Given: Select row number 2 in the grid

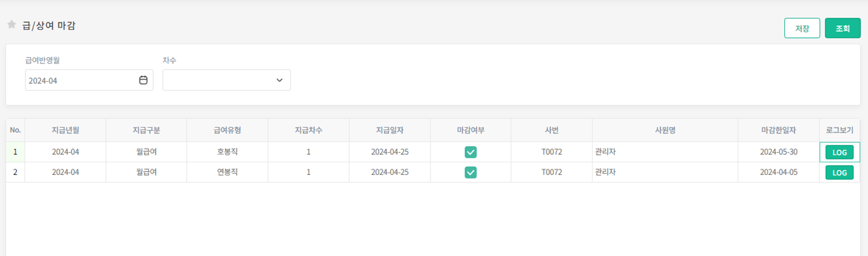Looking at the screenshot, I should (16, 173).
